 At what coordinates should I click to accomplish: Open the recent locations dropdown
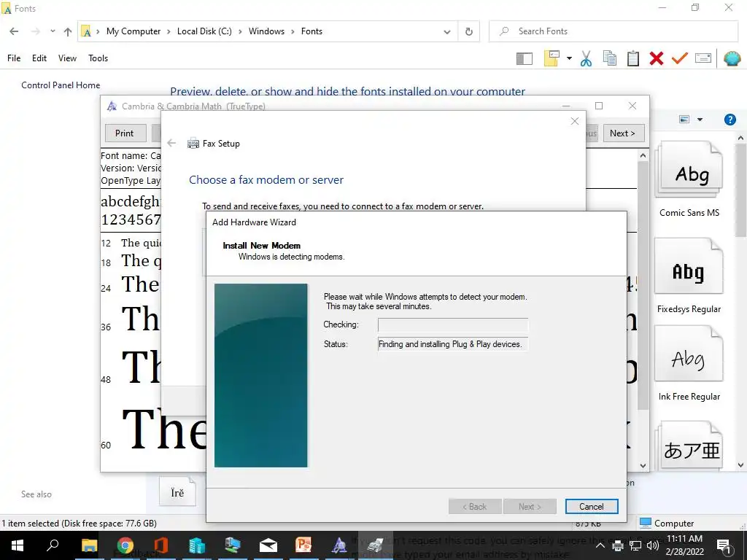click(x=53, y=31)
